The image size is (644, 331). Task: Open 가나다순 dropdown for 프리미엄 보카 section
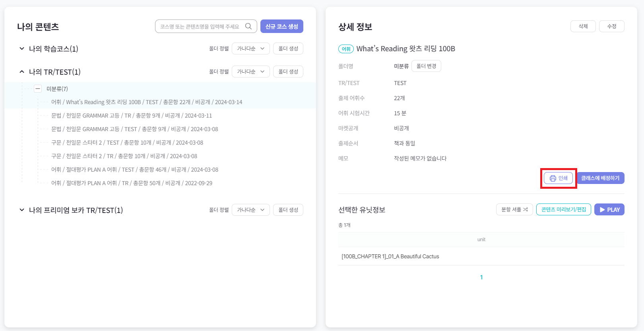(x=250, y=210)
